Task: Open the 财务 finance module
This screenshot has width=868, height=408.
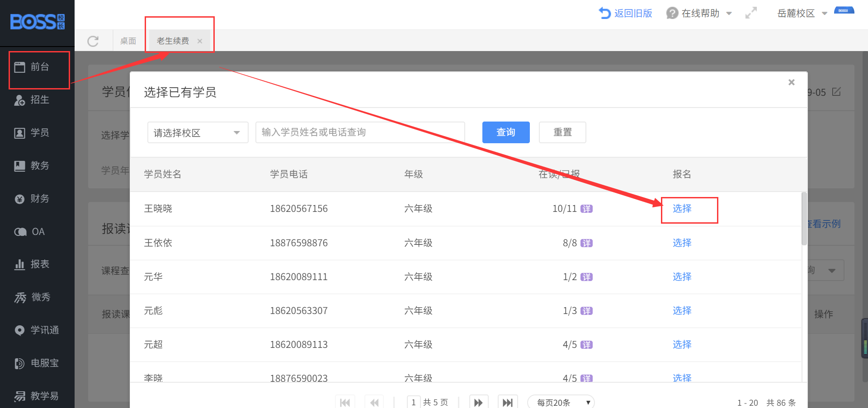Action: coord(32,199)
